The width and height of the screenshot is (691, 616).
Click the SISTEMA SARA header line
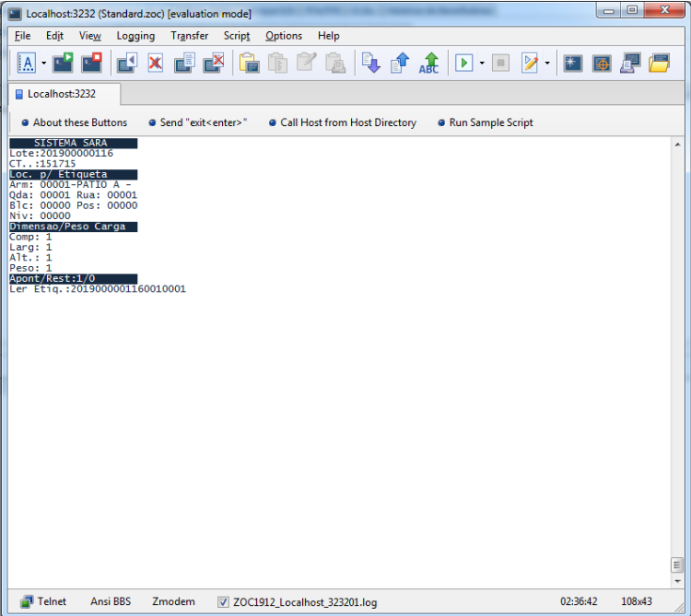tap(73, 143)
